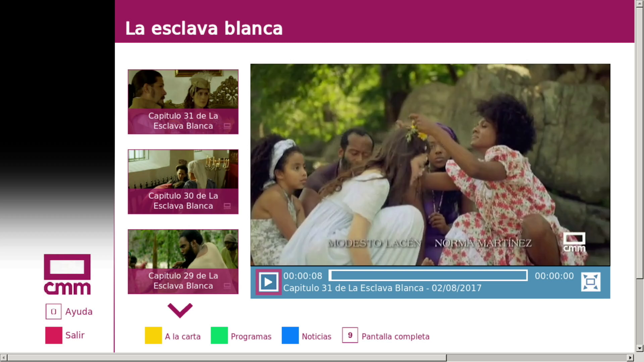Click the CMM logo in sidebar
The height and width of the screenshot is (362, 644).
tap(67, 275)
